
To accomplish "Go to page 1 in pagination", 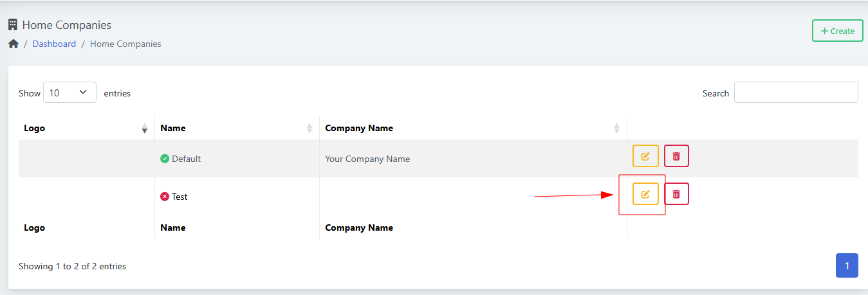I will pos(847,265).
